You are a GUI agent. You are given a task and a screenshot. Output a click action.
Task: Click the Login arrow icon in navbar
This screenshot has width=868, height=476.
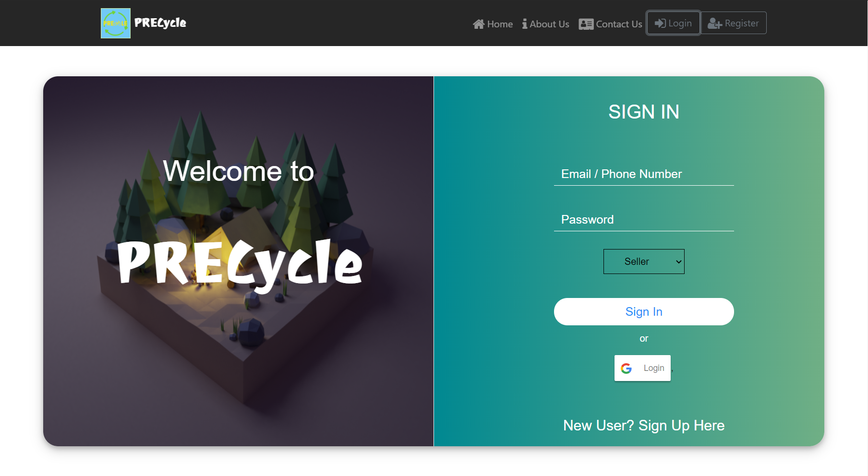pos(661,23)
